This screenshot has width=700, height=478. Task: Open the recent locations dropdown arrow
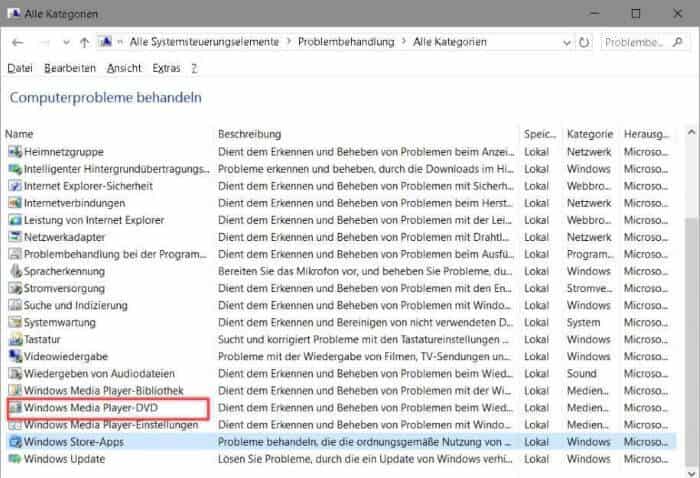66,43
